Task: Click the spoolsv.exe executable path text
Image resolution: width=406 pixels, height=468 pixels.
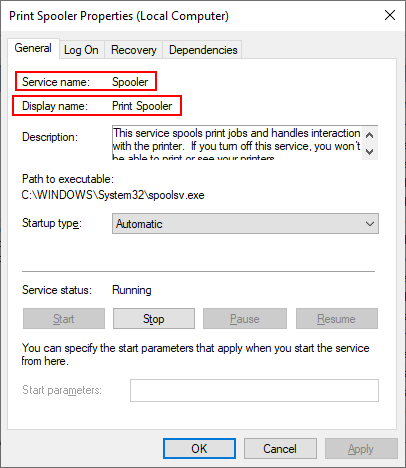Action: point(113,195)
